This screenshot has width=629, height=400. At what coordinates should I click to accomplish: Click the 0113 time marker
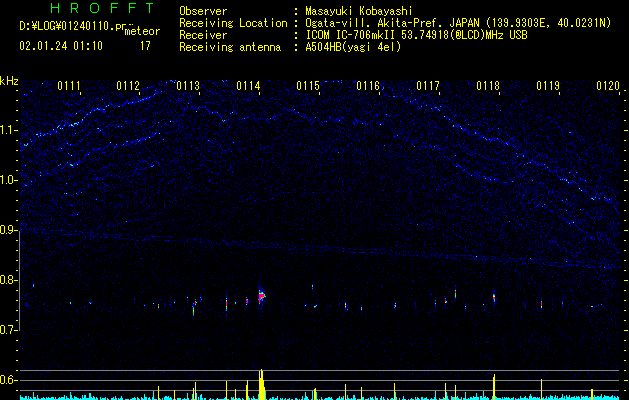[x=188, y=86]
